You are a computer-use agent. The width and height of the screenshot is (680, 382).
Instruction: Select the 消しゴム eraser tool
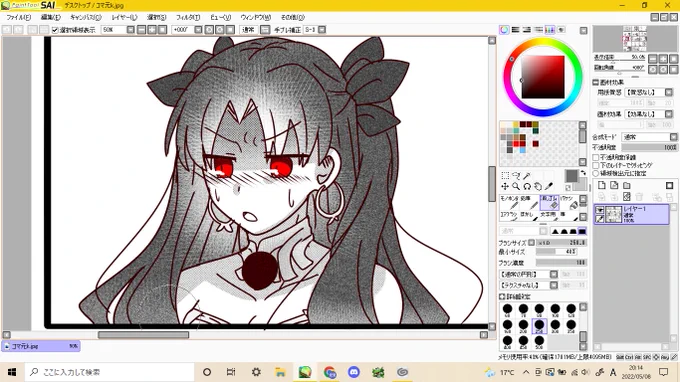549,203
